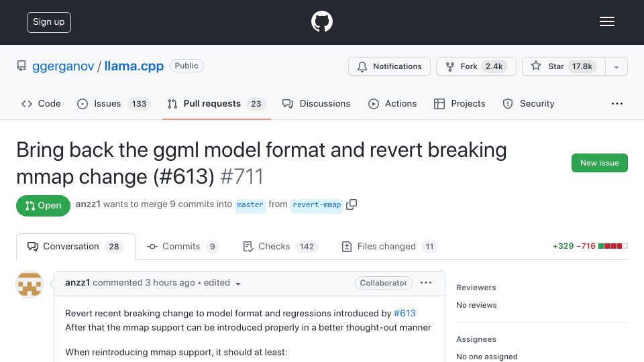Open the hamburger navigation menu
644x362 pixels.
606,21
